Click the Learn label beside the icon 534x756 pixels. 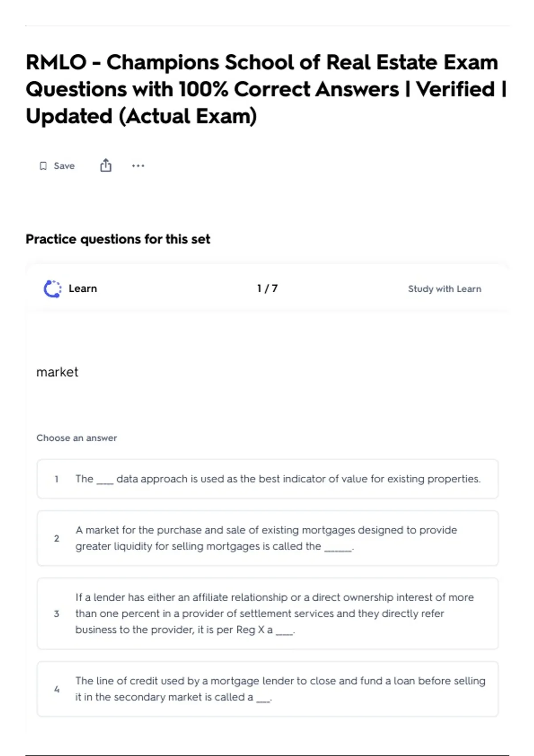coord(83,289)
